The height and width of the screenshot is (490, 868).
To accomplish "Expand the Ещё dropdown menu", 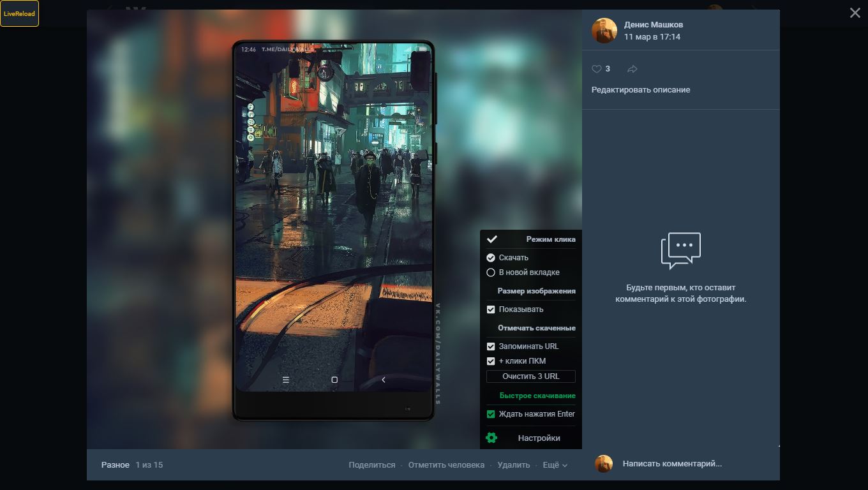I will 555,465.
